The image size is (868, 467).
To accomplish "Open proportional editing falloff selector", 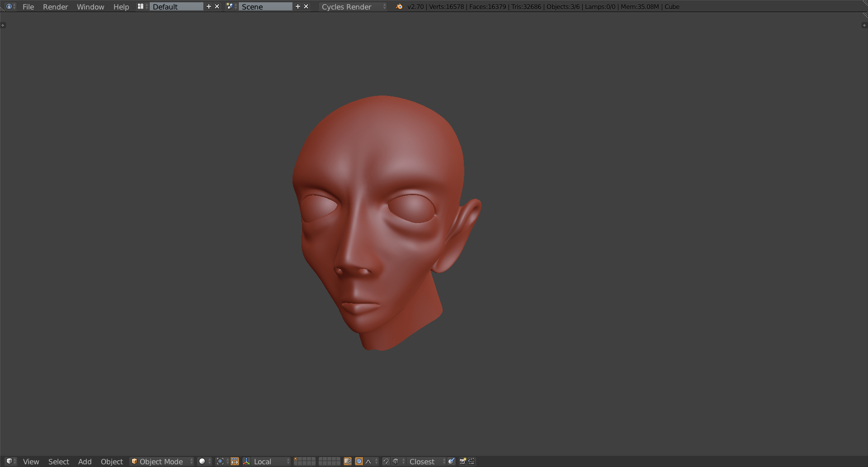I will [371, 461].
